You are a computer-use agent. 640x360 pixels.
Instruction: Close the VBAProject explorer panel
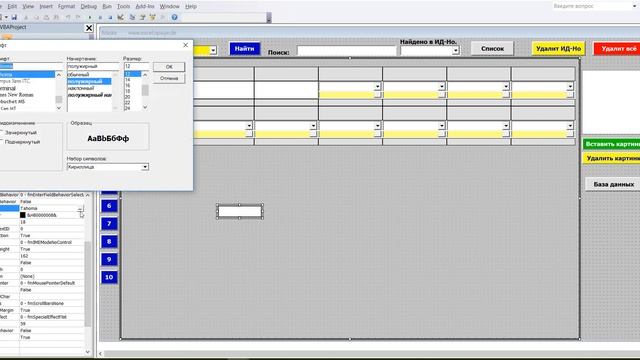point(89,28)
